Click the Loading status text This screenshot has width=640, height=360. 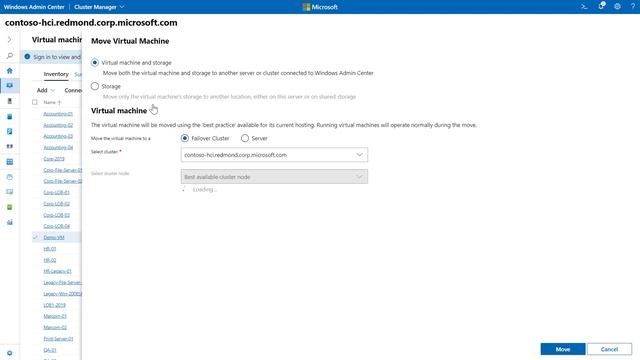pos(204,190)
